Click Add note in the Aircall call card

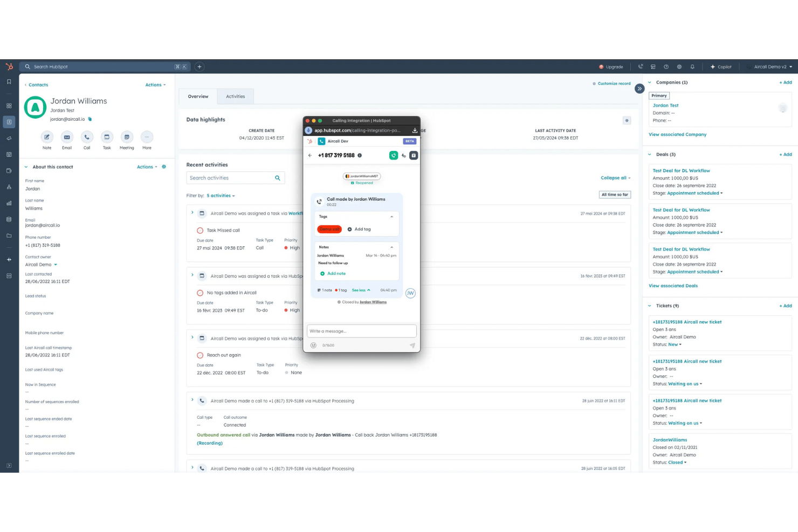click(333, 273)
